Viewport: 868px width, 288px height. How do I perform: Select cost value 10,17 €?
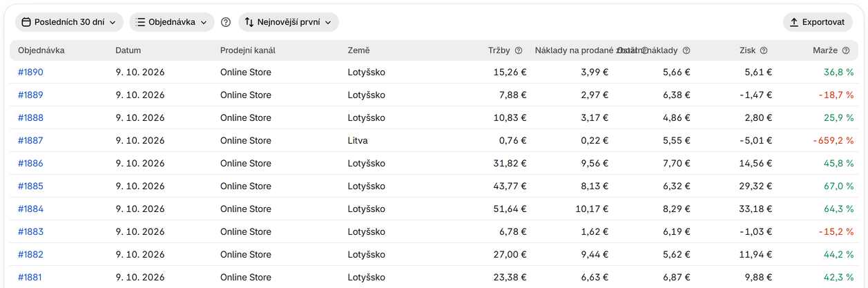point(592,209)
